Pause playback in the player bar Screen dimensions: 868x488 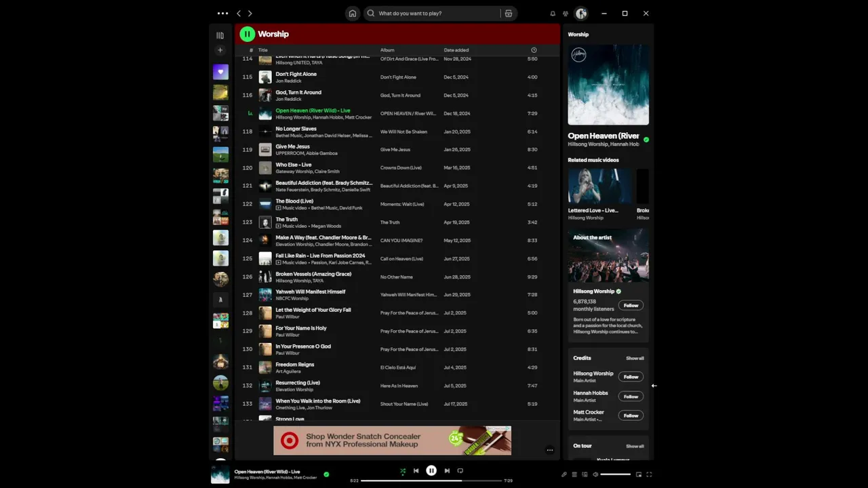[431, 470]
